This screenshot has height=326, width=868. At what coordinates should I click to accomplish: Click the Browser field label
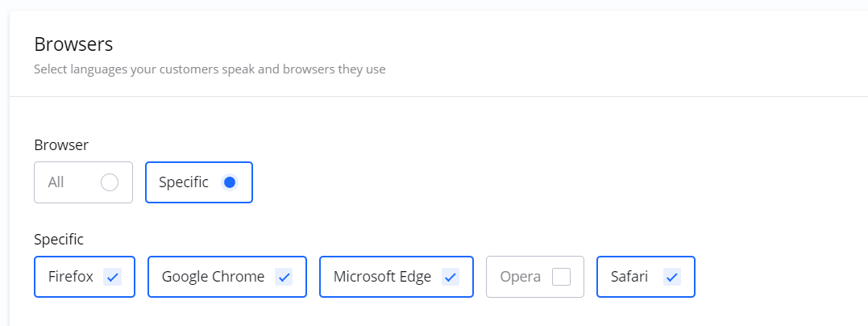[61, 145]
